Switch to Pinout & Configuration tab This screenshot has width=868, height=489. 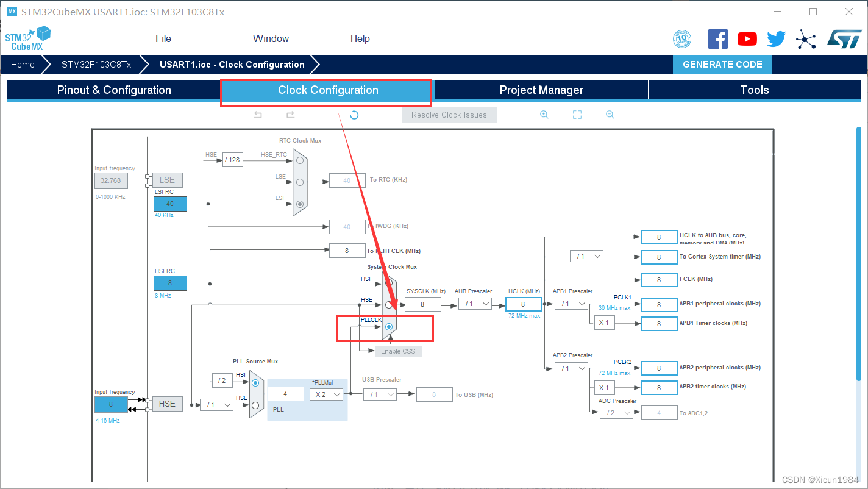tap(114, 90)
